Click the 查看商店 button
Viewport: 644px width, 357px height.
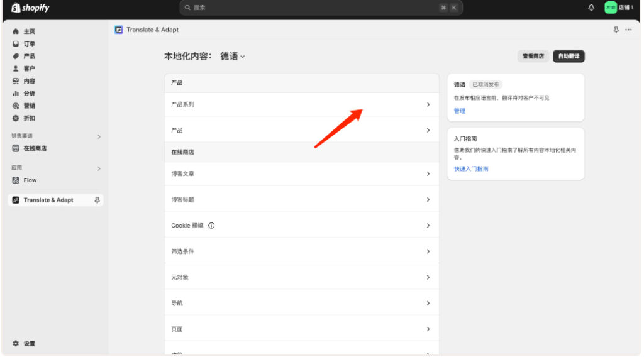[x=533, y=57]
